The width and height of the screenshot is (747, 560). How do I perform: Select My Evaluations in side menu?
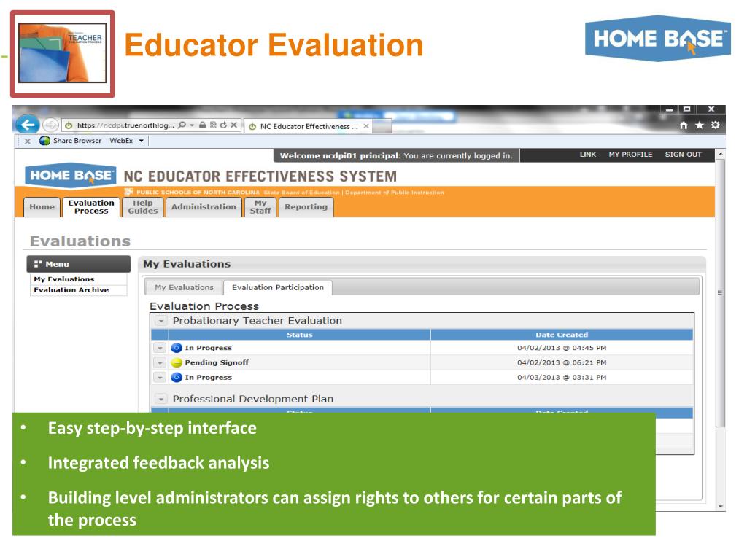point(64,279)
